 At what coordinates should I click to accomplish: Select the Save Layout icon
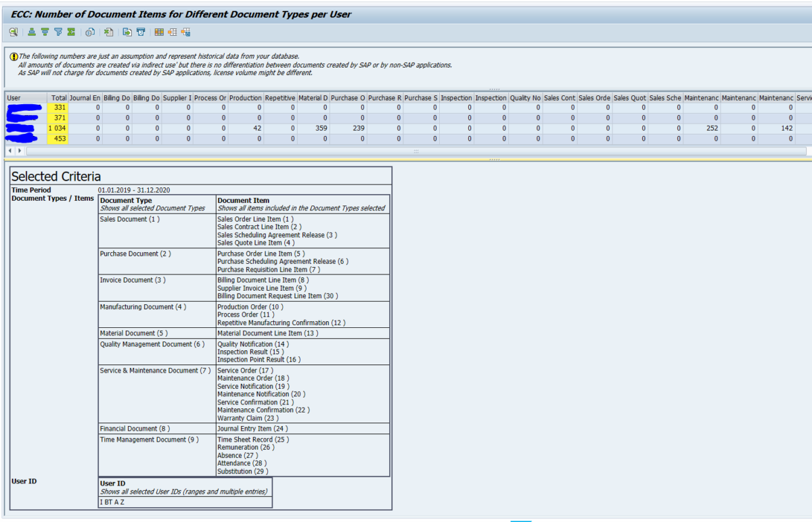[x=187, y=32]
